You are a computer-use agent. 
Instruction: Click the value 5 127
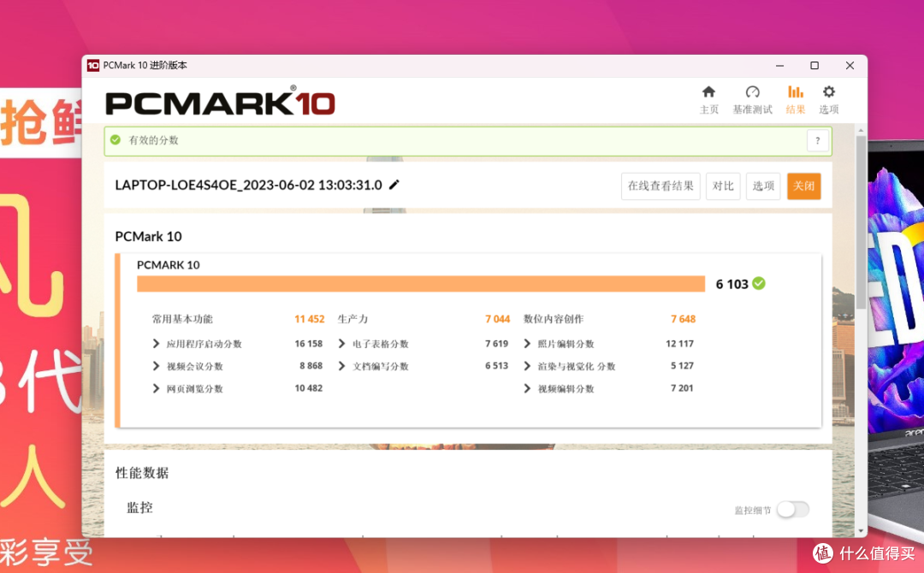(x=683, y=366)
